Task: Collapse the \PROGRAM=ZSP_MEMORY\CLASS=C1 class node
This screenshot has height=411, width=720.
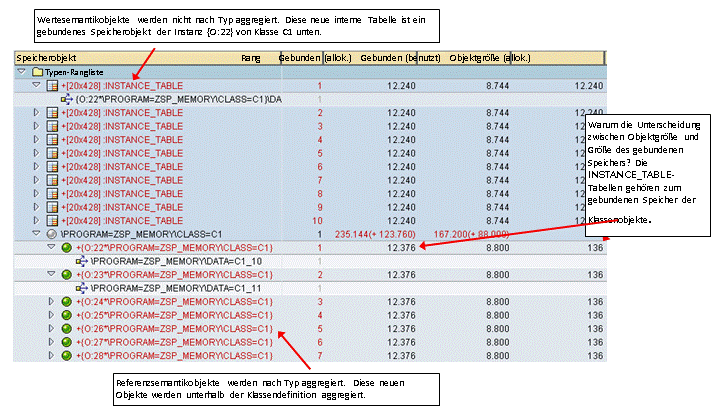Action: (36, 233)
